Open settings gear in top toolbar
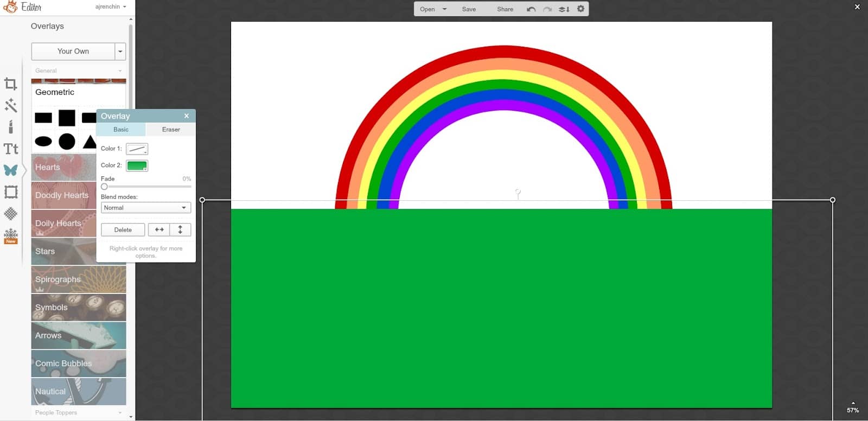The height and width of the screenshot is (421, 868). pyautogui.click(x=580, y=9)
